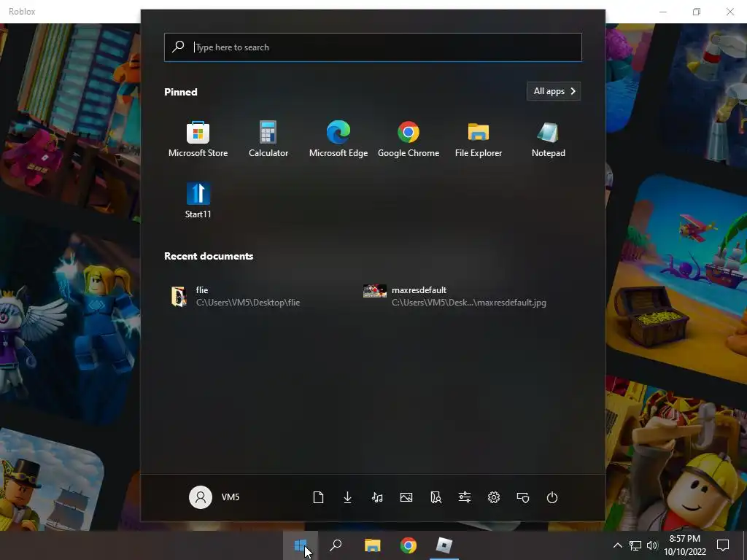Open network status tray icon
This screenshot has height=560, width=747.
click(635, 545)
